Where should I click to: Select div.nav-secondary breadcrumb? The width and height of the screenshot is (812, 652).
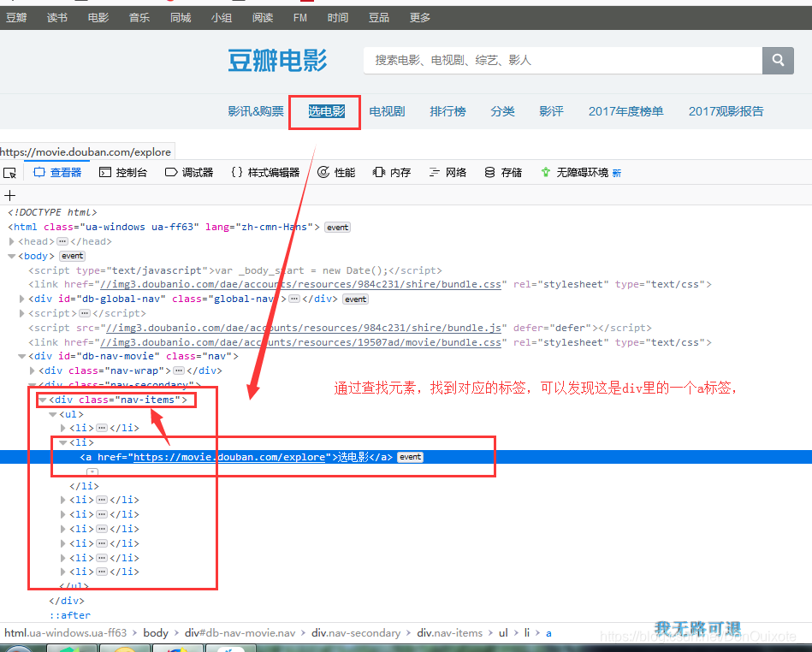coord(356,633)
